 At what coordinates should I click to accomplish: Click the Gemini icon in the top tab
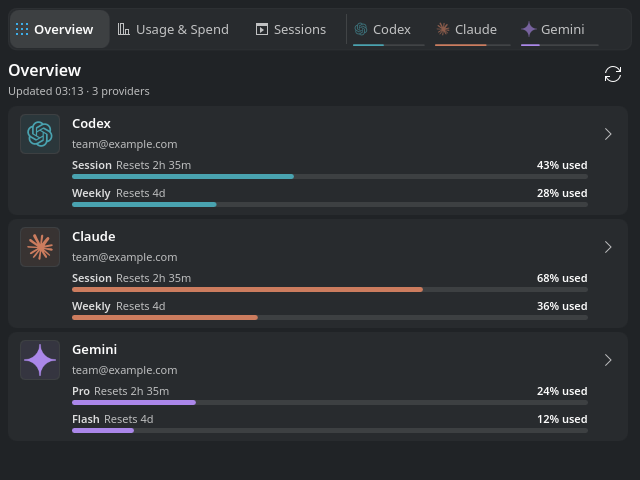[529, 29]
